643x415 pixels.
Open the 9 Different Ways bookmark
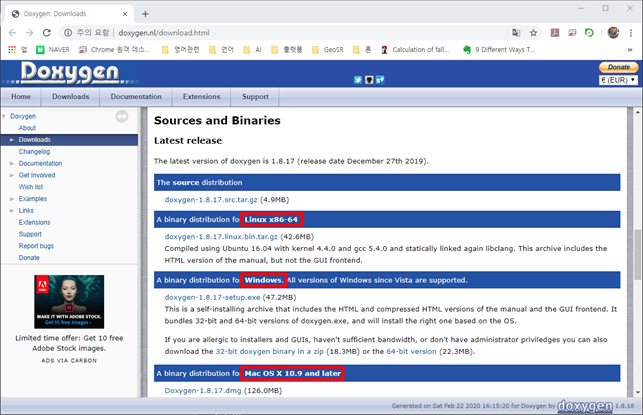(x=499, y=50)
